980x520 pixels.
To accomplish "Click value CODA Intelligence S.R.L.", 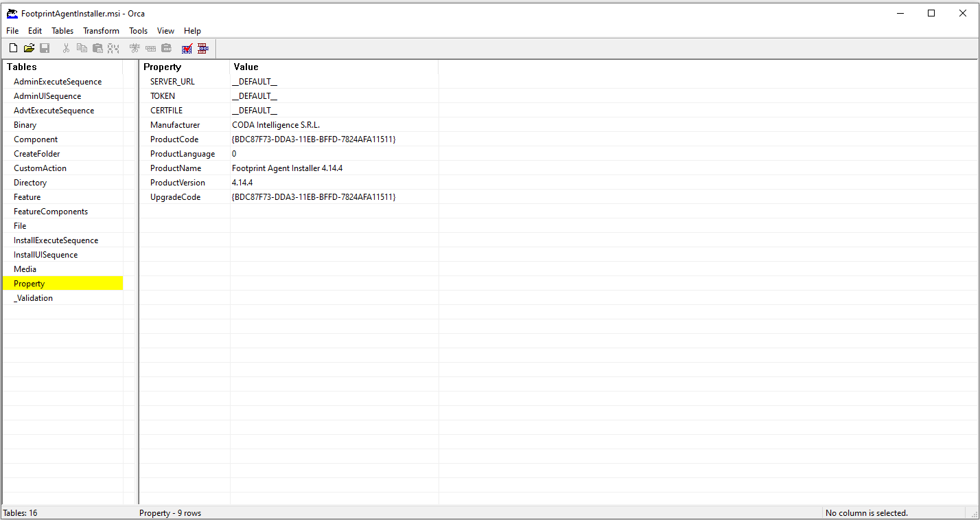I will tap(276, 125).
